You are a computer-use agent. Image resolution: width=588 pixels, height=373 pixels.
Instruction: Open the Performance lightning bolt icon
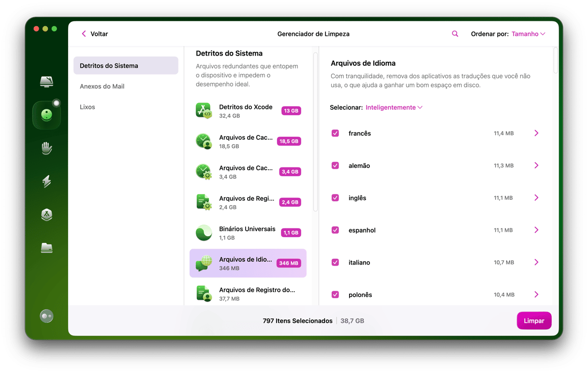pos(46,181)
